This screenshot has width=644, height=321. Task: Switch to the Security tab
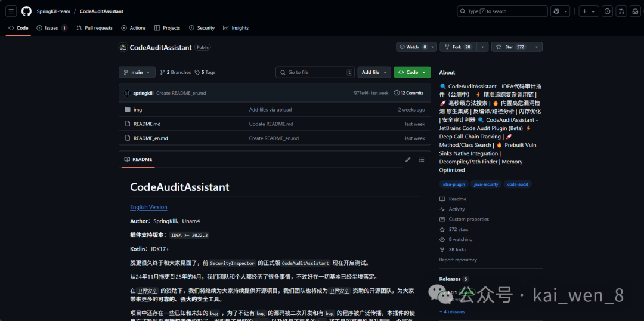click(x=202, y=28)
